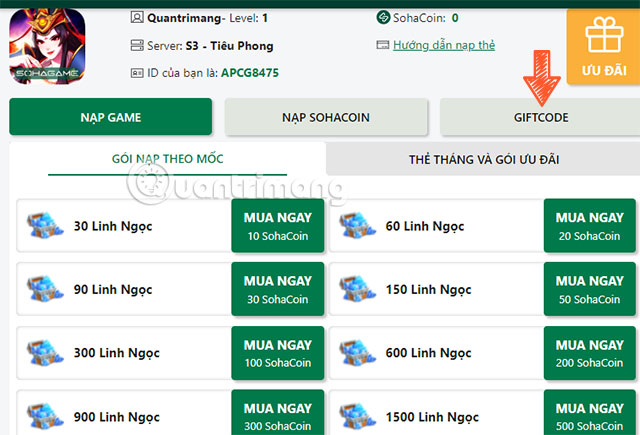This screenshot has width=640, height=435.
Task: Click the user profile icon beside Quantrimang
Action: (x=137, y=18)
